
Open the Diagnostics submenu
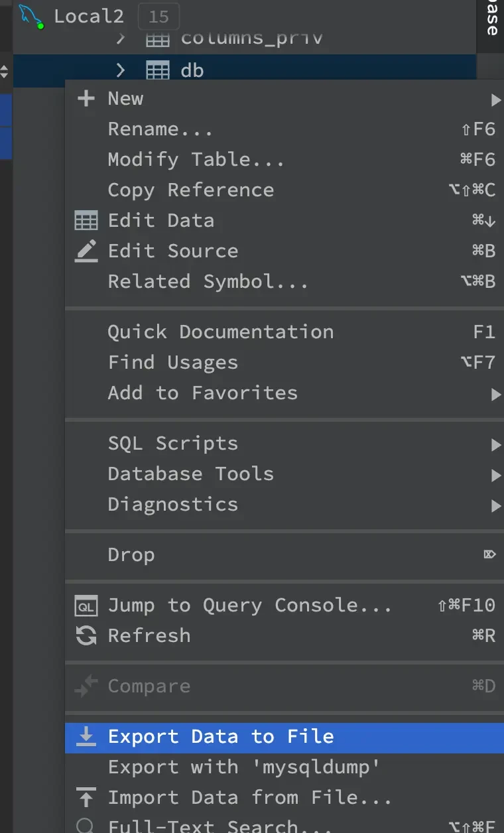pos(172,505)
